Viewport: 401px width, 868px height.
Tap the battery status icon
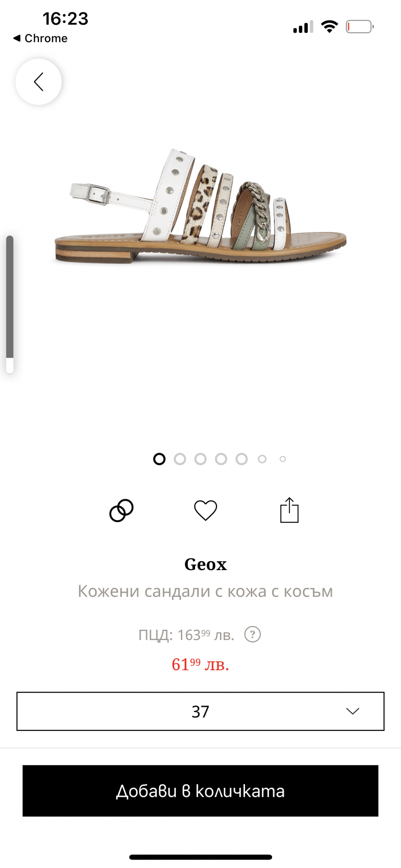pos(359,27)
